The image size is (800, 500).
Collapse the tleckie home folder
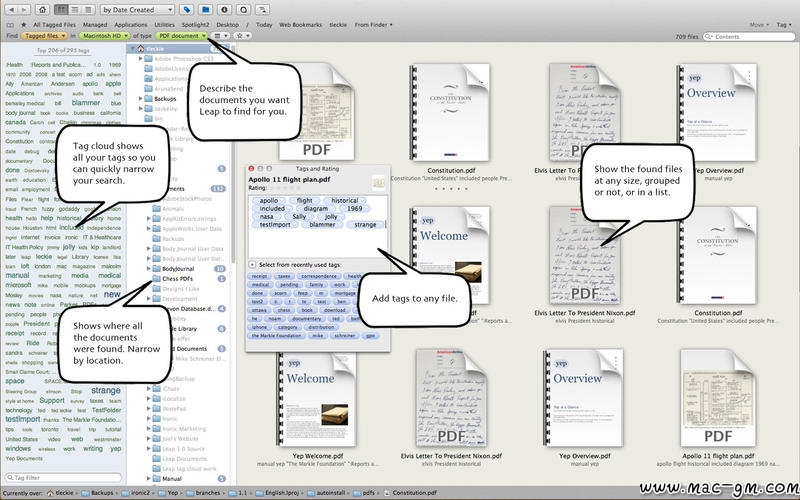pos(133,48)
